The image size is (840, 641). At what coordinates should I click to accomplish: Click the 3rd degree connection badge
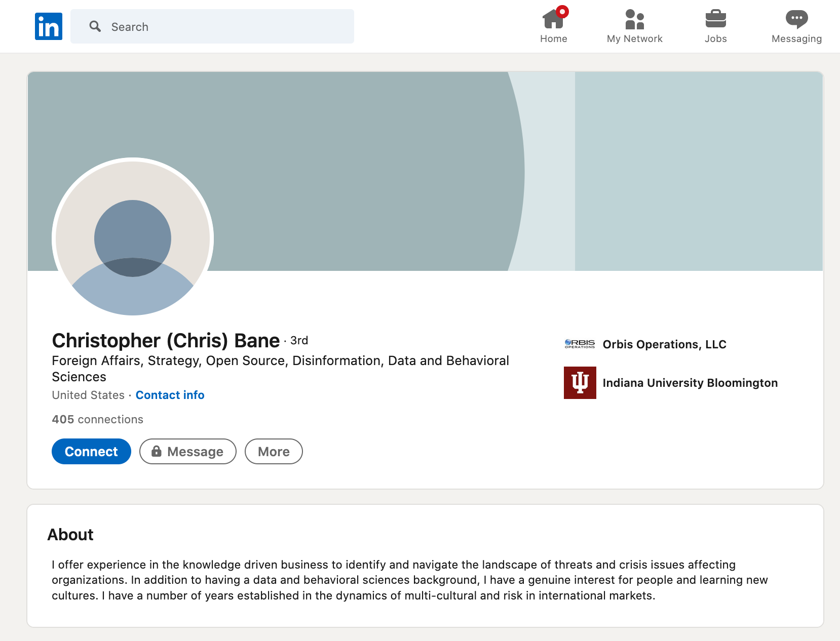[299, 341]
